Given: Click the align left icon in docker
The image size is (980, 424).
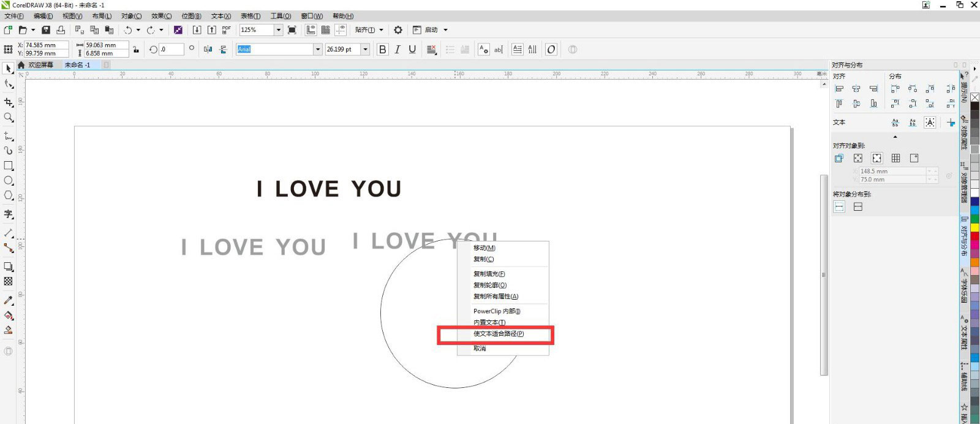Looking at the screenshot, I should click(x=839, y=89).
